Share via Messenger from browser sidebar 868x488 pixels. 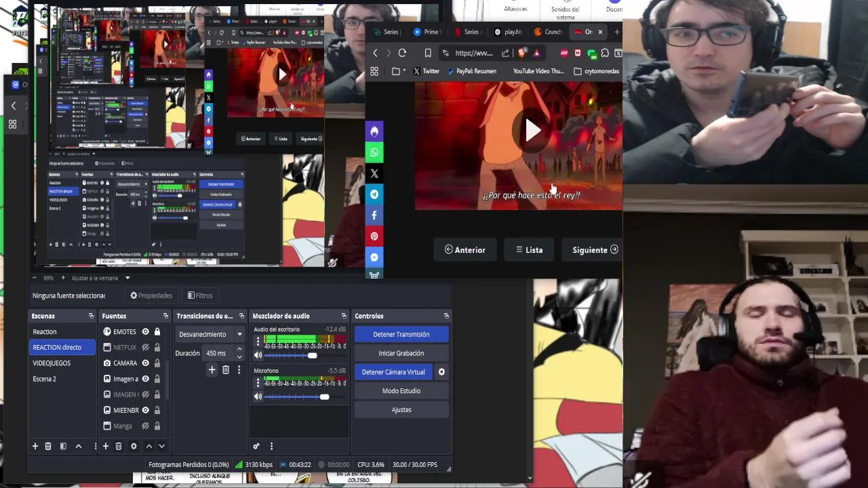[374, 258]
